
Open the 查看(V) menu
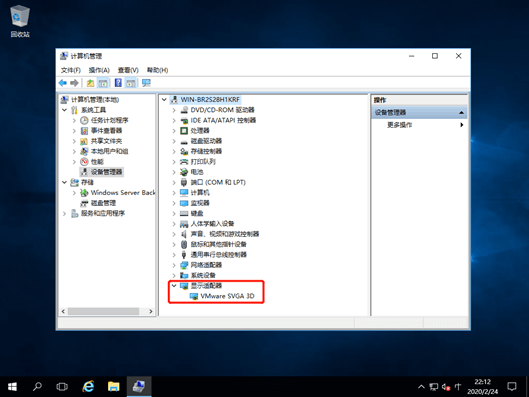[128, 70]
